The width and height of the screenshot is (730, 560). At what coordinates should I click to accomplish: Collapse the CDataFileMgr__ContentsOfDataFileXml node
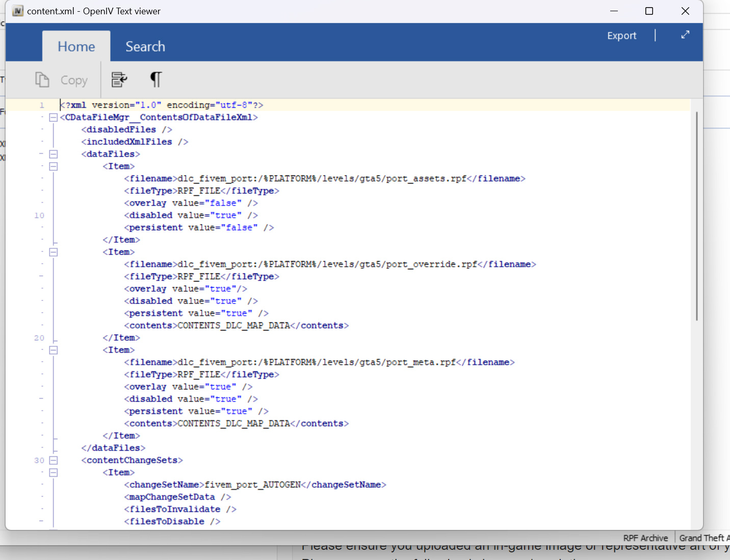[x=53, y=117]
